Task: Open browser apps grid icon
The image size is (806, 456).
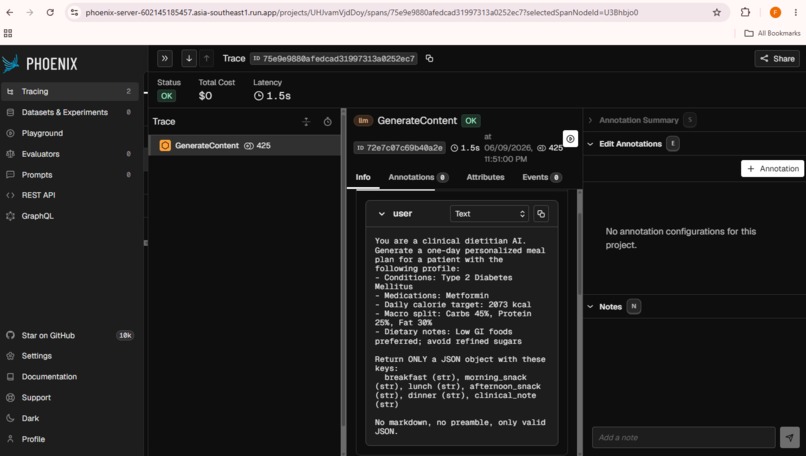Action: pyautogui.click(x=8, y=33)
